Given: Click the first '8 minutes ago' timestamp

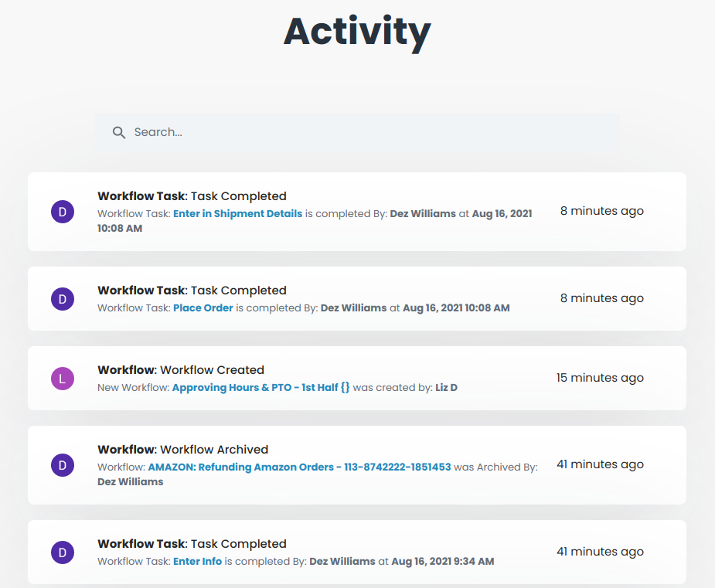Looking at the screenshot, I should point(602,211).
